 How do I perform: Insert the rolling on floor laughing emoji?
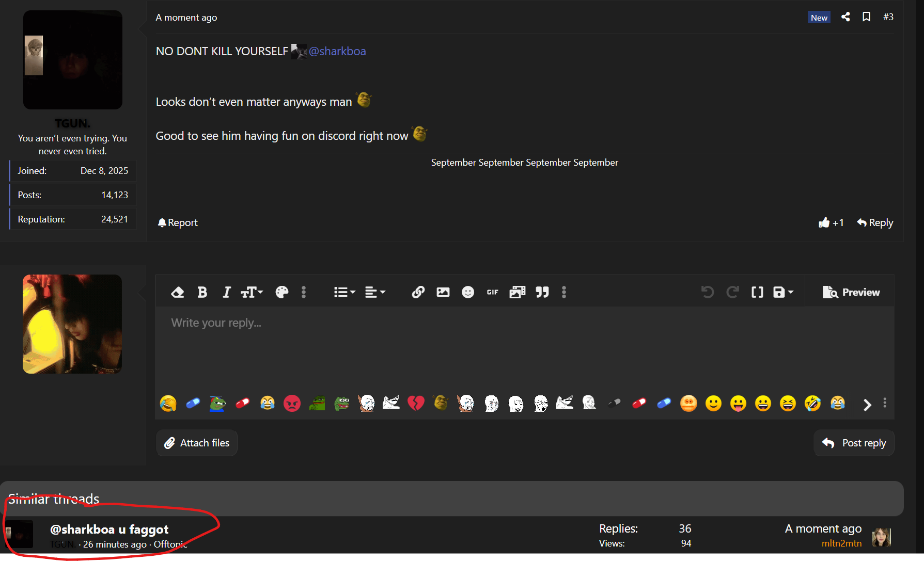(813, 403)
